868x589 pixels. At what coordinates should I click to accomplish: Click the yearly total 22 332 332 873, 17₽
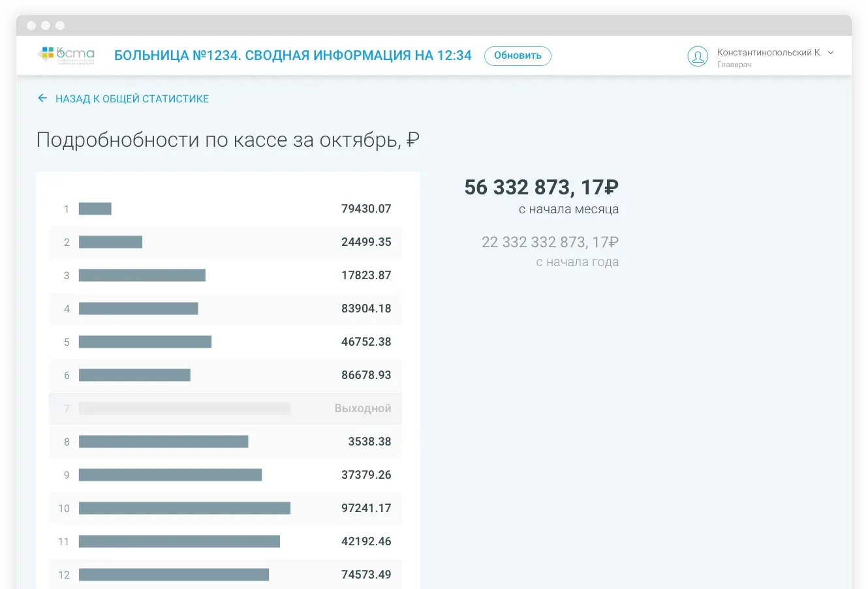(x=550, y=242)
